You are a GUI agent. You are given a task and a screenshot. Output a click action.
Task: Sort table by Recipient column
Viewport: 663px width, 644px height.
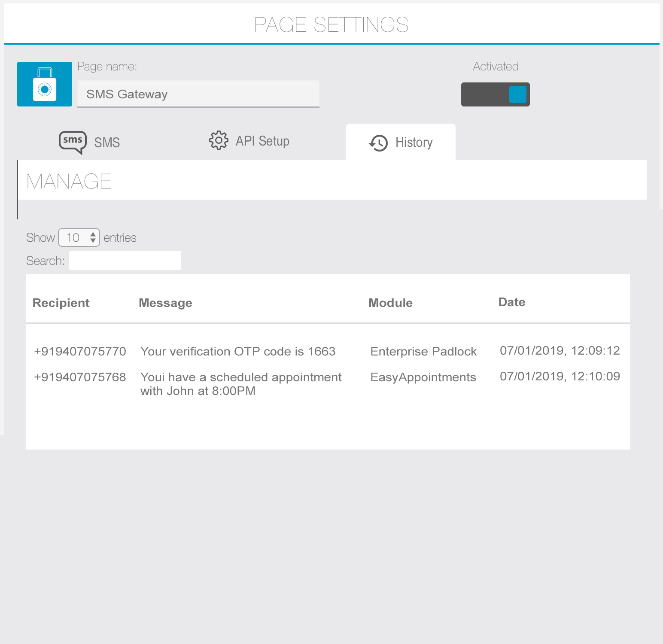pyautogui.click(x=61, y=303)
